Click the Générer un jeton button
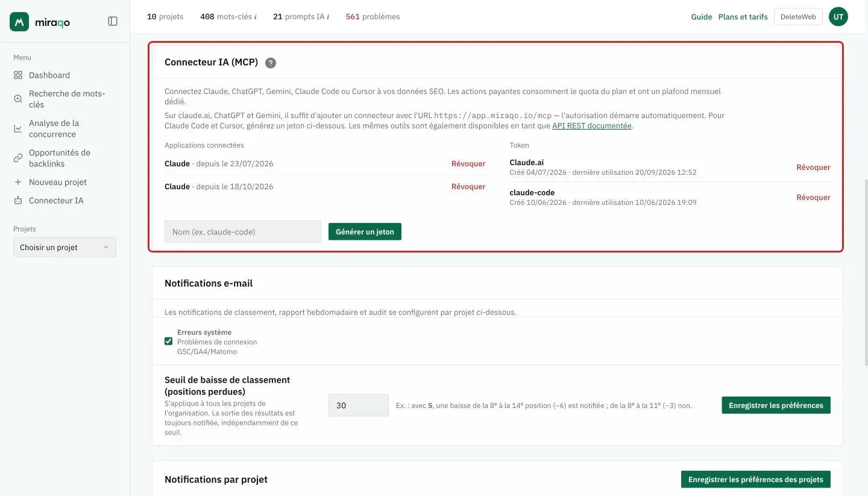This screenshot has width=868, height=496. (365, 231)
